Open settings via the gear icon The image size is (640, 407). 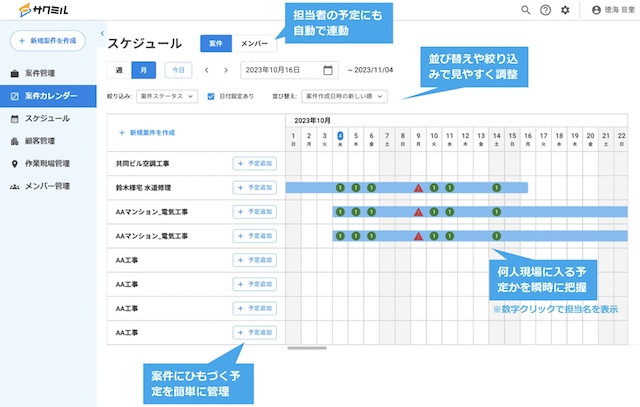point(565,10)
